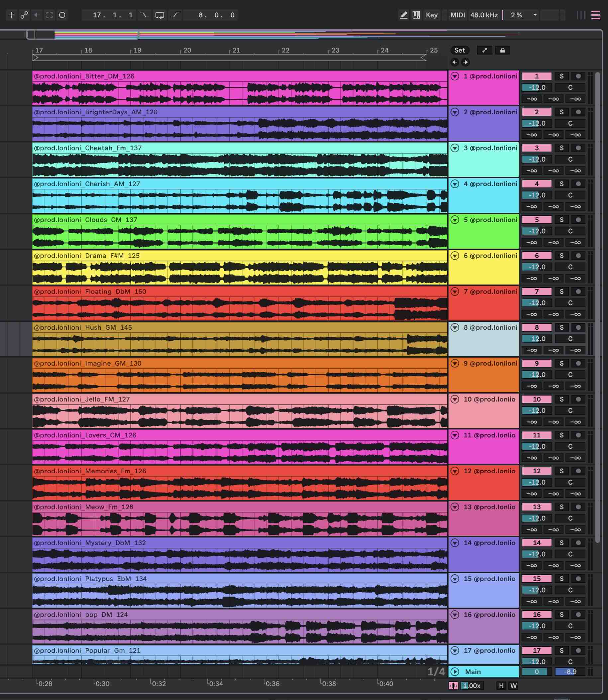Image resolution: width=608 pixels, height=700 pixels.
Task: Collapse track 2 BrighterDays with fold arrow
Action: (x=455, y=112)
